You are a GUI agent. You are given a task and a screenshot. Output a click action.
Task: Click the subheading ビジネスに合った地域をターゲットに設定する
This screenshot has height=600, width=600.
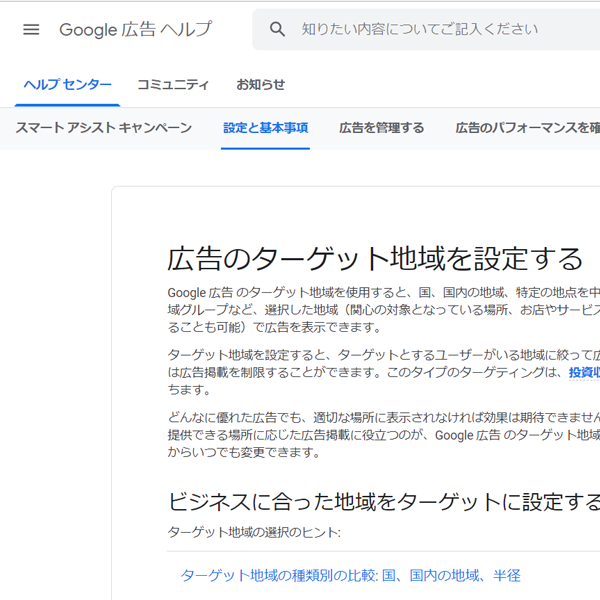(x=384, y=502)
